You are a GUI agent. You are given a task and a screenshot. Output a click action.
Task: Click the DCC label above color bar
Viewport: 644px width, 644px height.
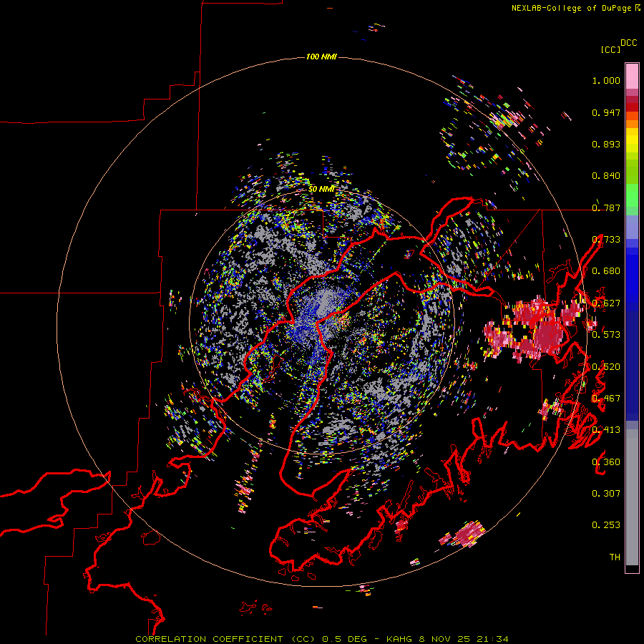(x=629, y=43)
